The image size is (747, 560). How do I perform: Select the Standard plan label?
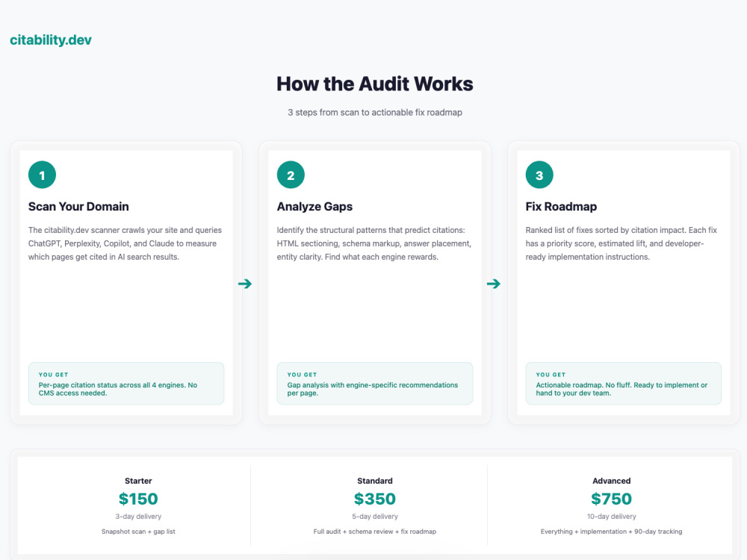tap(375, 481)
